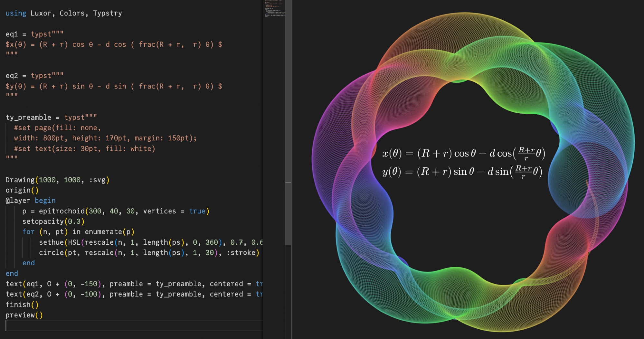This screenshot has height=339, width=644.
Task: Place the cursor on the empty last line
Action: click(x=129, y=326)
